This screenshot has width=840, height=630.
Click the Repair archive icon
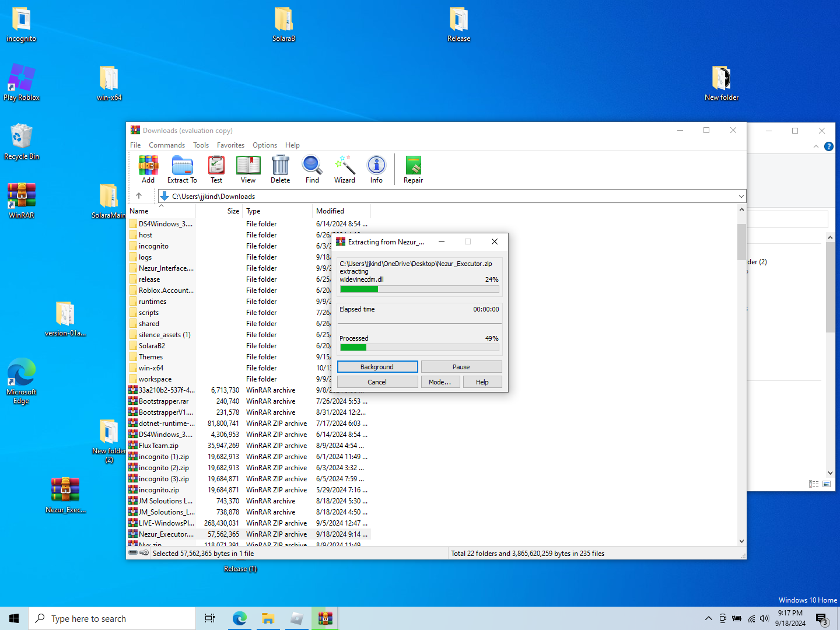(x=413, y=166)
